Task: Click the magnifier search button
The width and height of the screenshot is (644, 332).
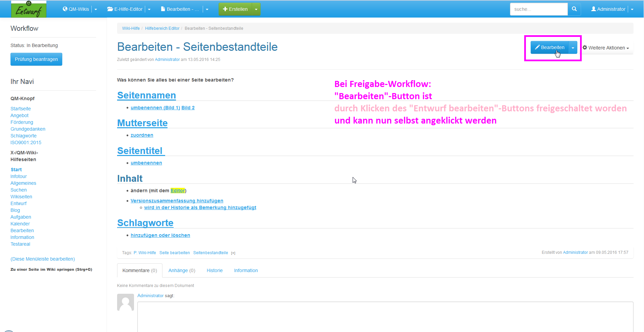Action: [x=574, y=9]
